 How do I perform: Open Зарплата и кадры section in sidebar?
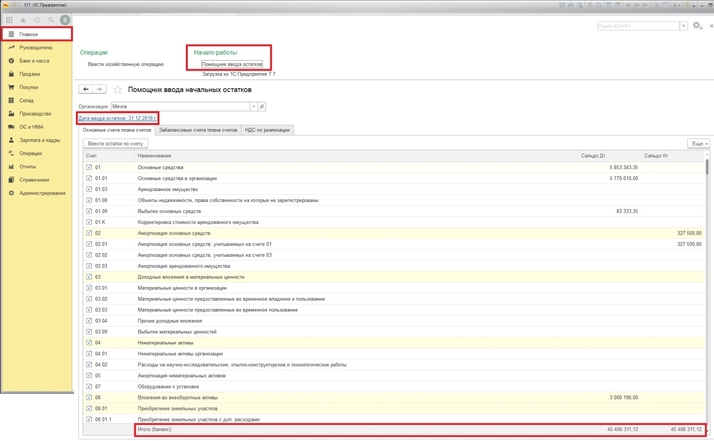point(40,140)
